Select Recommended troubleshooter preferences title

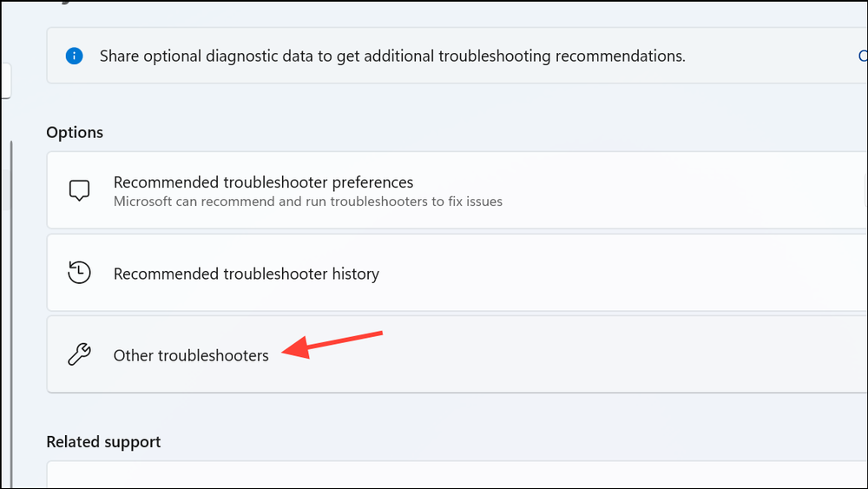[264, 182]
